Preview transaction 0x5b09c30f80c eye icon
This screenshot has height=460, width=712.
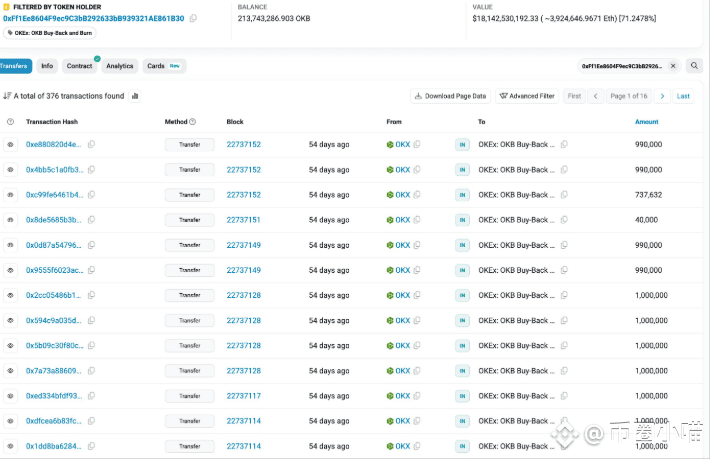point(10,346)
